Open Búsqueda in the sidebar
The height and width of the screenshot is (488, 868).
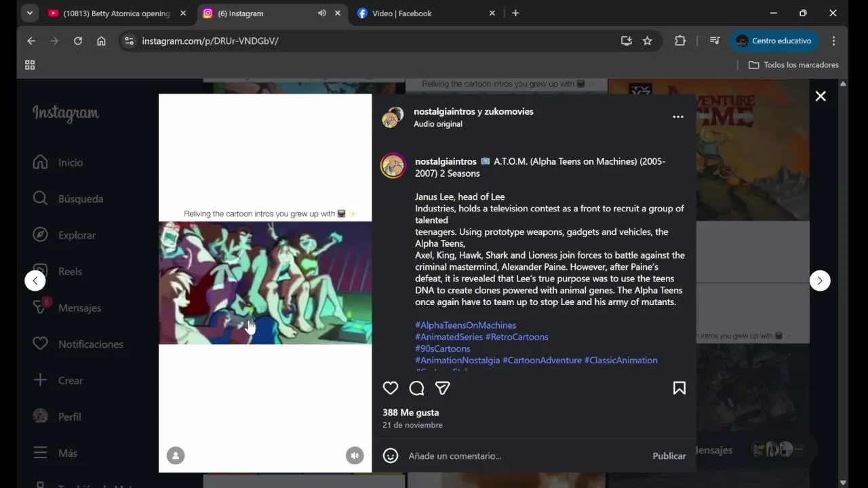click(x=68, y=199)
